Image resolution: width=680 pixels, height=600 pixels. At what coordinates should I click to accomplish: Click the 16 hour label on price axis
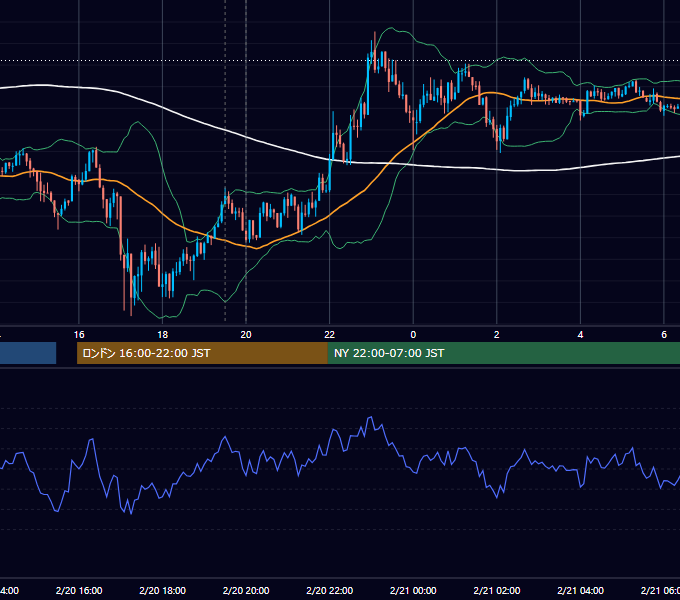[79, 335]
